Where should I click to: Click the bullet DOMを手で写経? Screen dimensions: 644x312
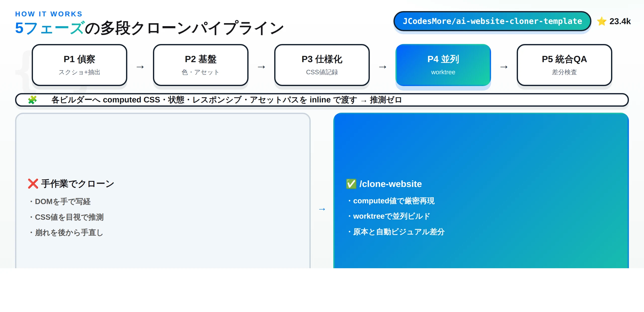point(59,202)
